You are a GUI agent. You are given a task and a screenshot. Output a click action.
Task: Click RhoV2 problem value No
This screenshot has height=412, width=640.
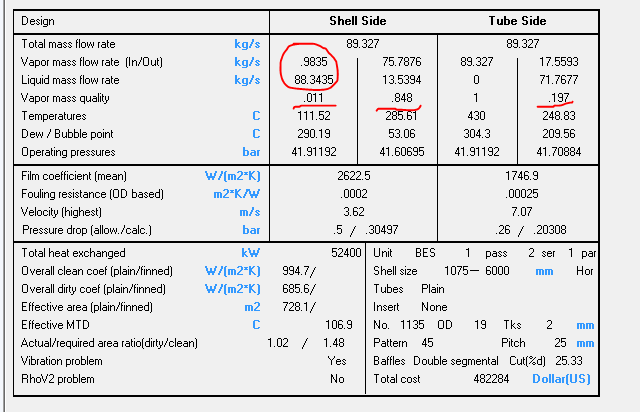point(338,380)
